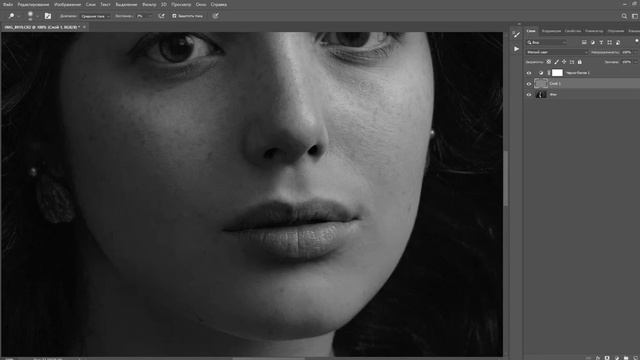
Task: Open the search icon at top right
Action: [x=624, y=16]
